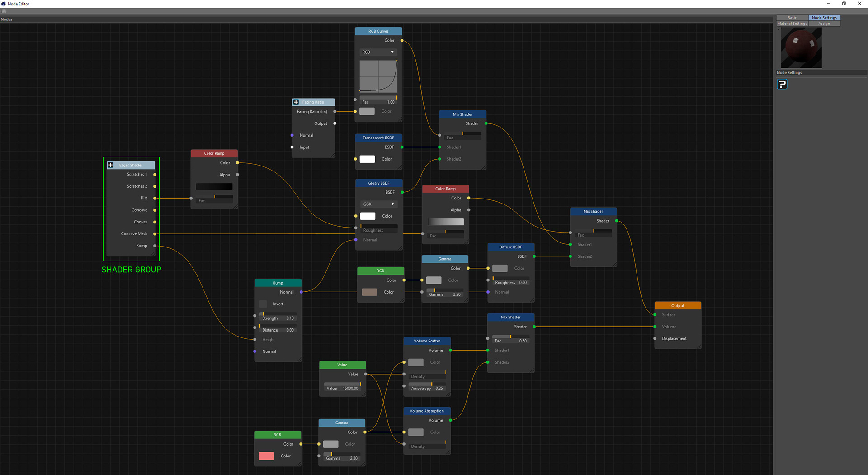Click the Density slider in Volume Scatter
The width and height of the screenshot is (868, 475).
tap(427, 375)
